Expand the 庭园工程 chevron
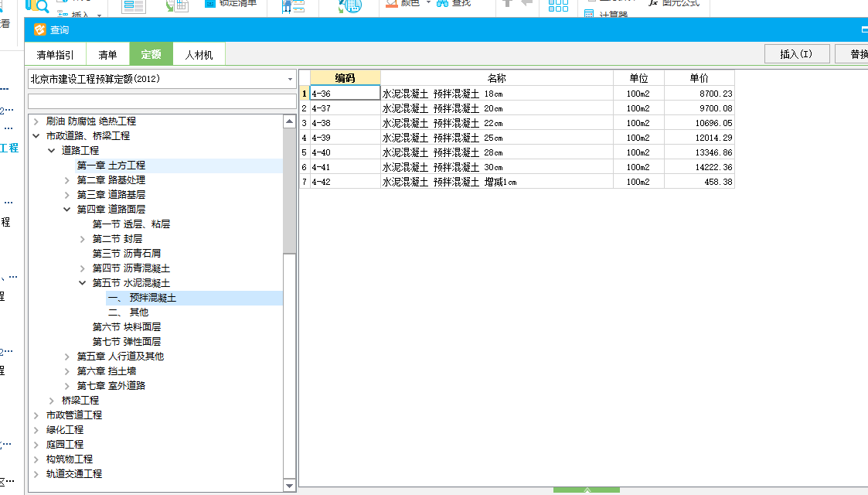868x495 pixels. [x=36, y=445]
